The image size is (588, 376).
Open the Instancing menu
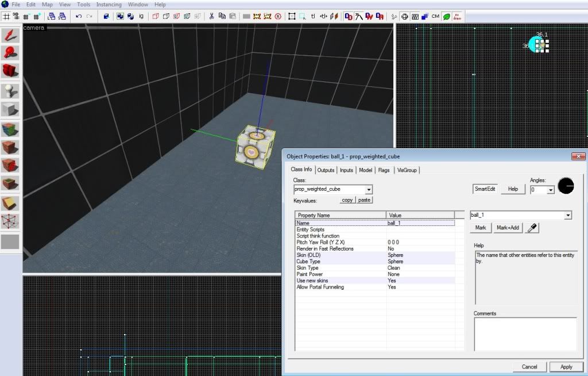click(109, 5)
